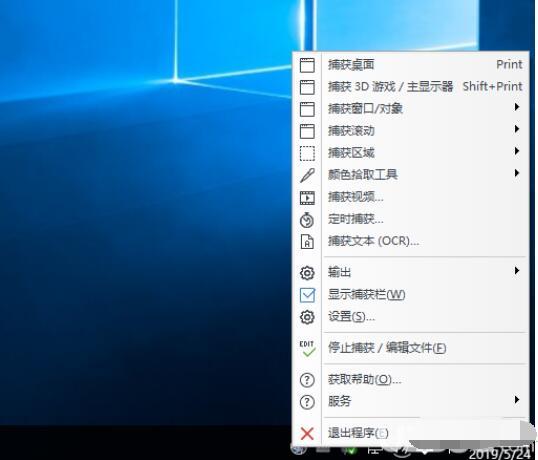Open the 输出 submenu arrow
Image resolution: width=538 pixels, height=460 pixels.
coord(517,271)
